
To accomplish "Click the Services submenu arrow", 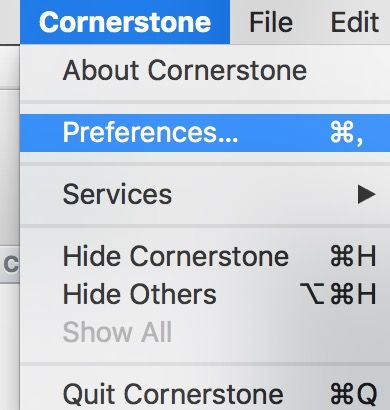I will click(x=366, y=194).
